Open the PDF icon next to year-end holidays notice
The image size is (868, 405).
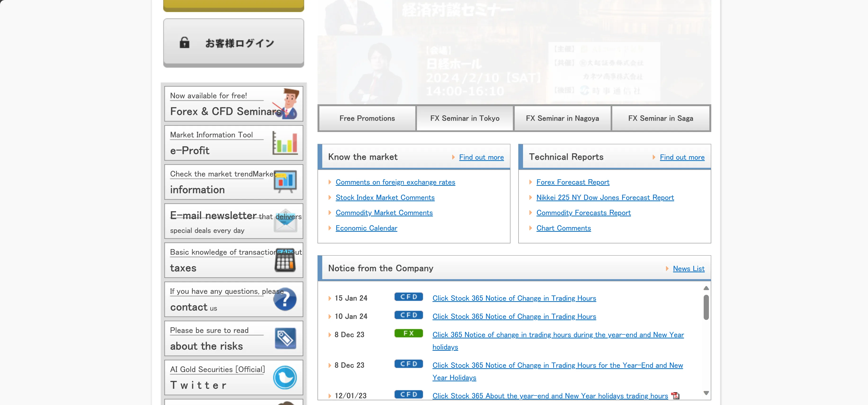675,396
